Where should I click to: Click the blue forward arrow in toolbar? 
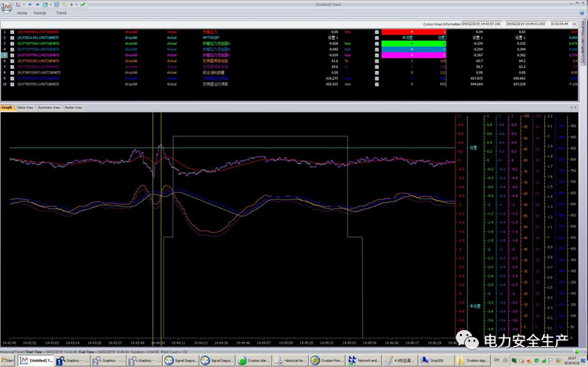[37, 4]
